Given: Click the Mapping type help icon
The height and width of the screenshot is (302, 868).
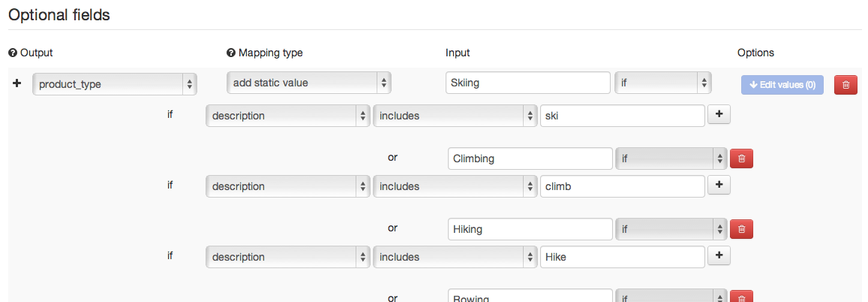Looking at the screenshot, I should point(231,53).
